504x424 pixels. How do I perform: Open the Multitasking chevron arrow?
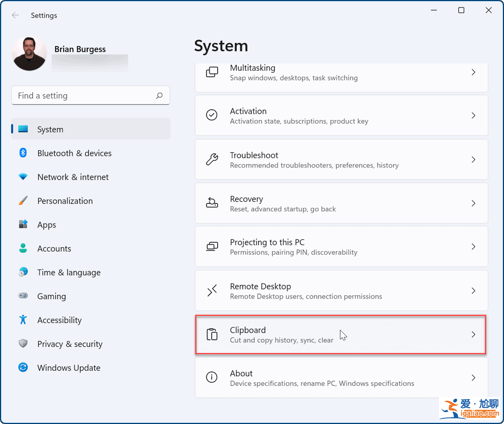tap(473, 72)
